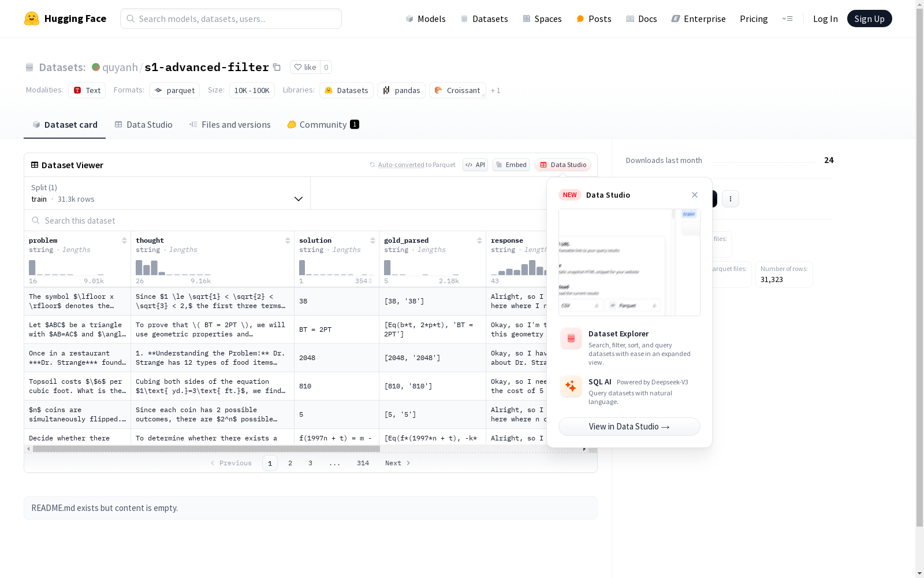Screen dimensions: 924x578
Task: Click the API button in viewer
Action: (475, 165)
